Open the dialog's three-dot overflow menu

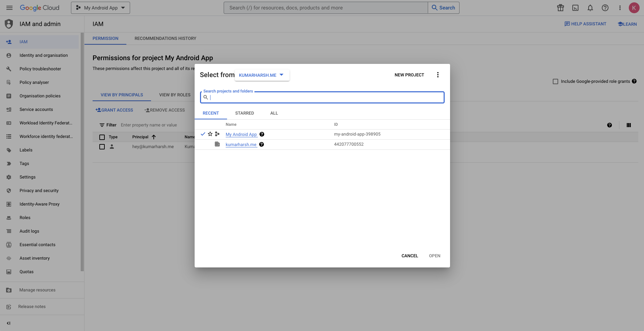pos(438,75)
